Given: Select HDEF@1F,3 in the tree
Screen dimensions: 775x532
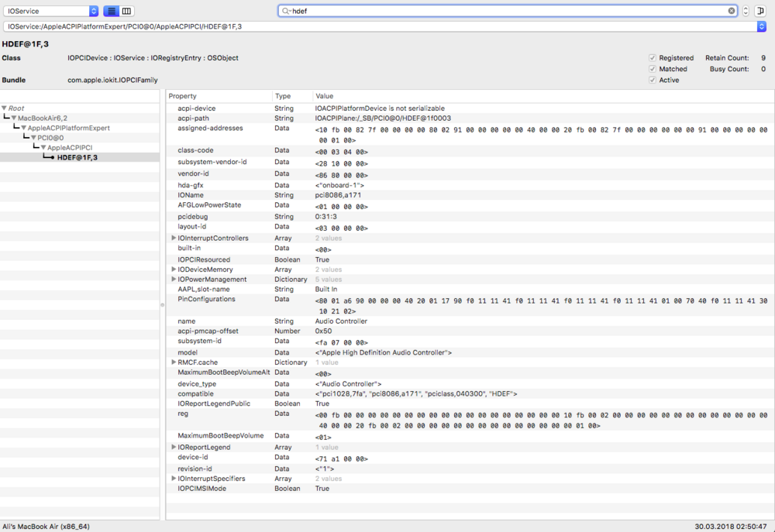Looking at the screenshot, I should point(77,157).
